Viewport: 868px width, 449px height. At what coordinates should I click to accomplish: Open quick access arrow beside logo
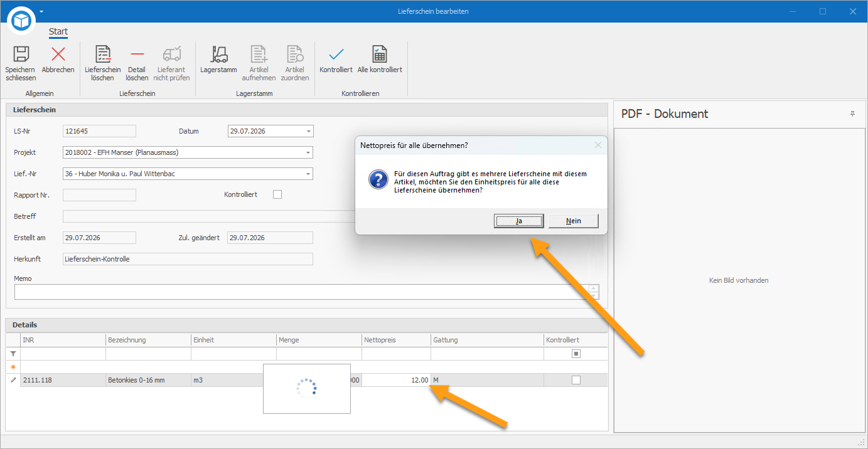click(x=41, y=11)
